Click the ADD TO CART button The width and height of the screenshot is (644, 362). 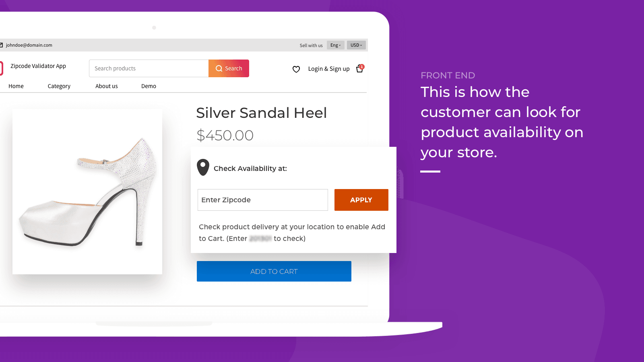274,271
